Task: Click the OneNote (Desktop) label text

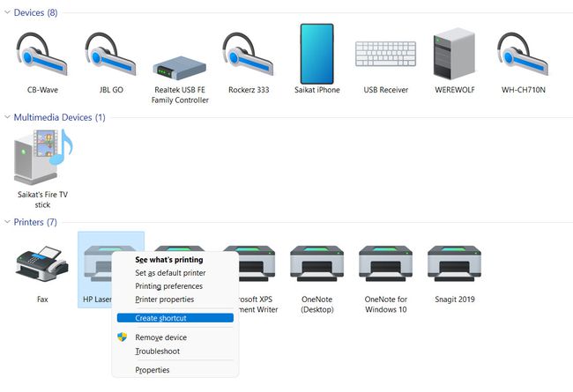Action: click(316, 304)
